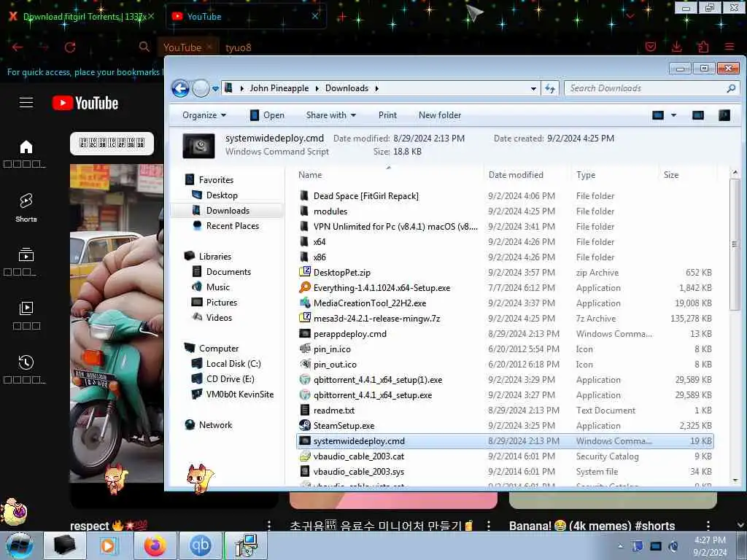Click Explorer forward navigation arrow
This screenshot has height=560, width=747.
pos(201,88)
